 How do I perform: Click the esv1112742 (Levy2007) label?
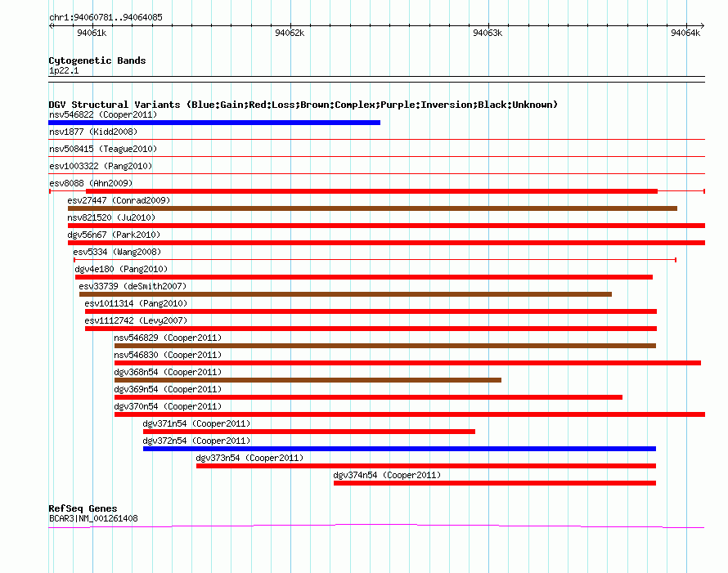pos(136,320)
